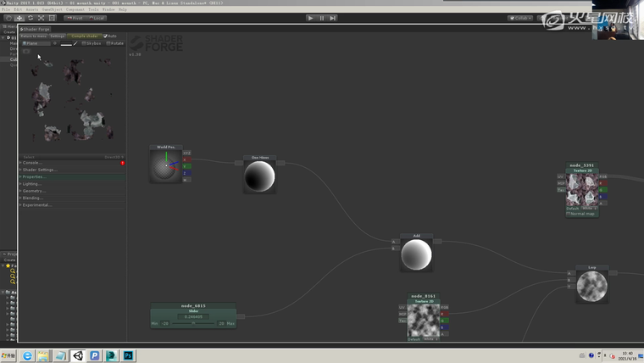Select the Hand tool in Unity toolbar
This screenshot has height=363, width=644.
coord(9,17)
